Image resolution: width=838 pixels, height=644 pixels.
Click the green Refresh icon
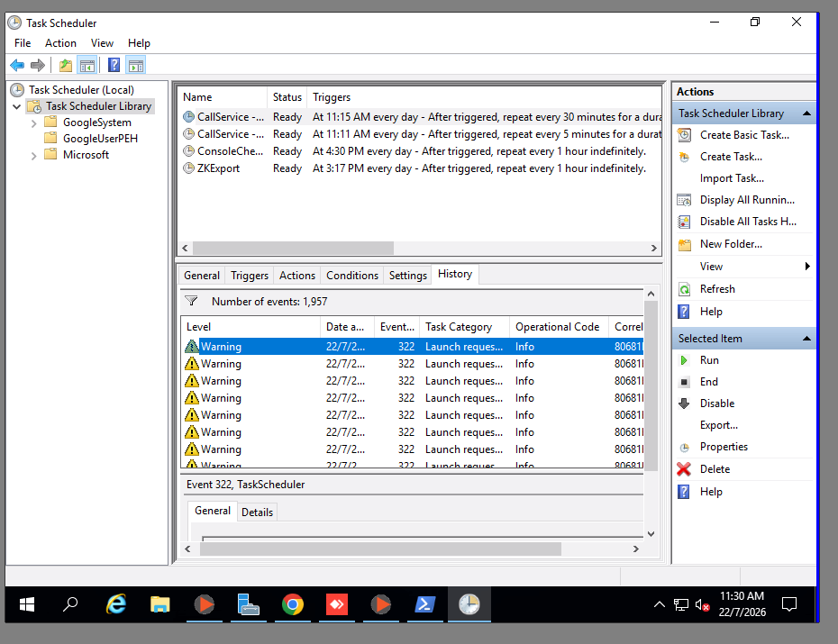(684, 289)
